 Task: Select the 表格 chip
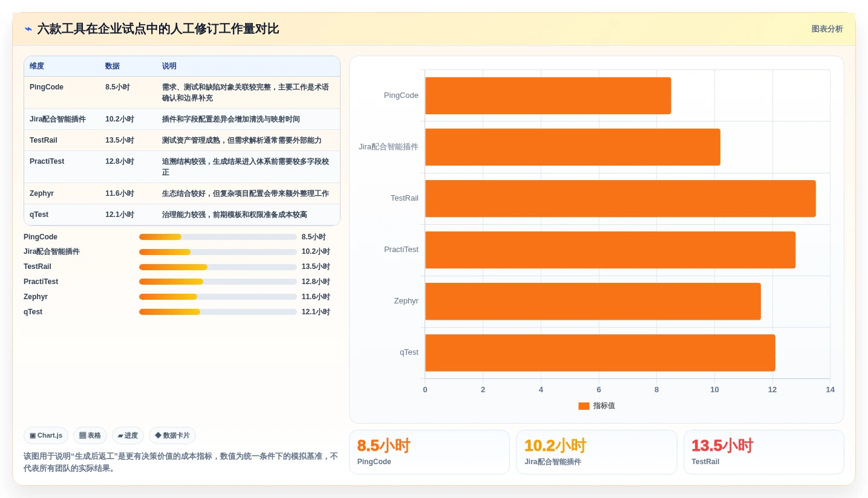point(90,436)
